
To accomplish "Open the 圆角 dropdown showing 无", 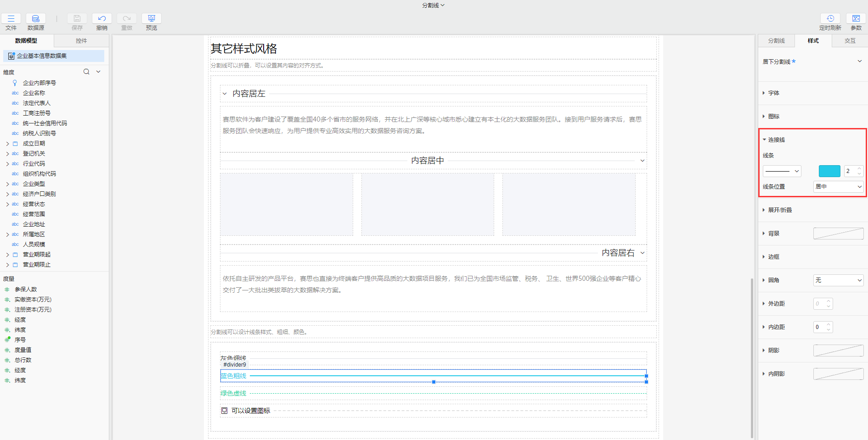I will pyautogui.click(x=838, y=280).
